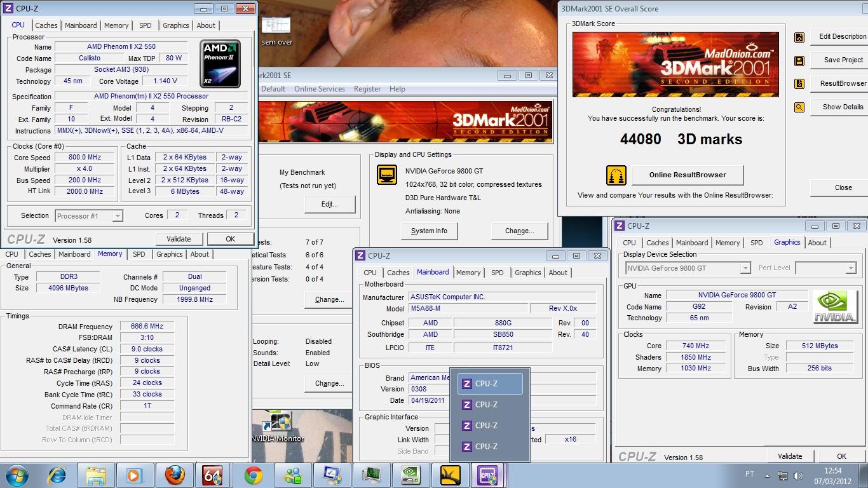Open Windows Media Player from the taskbar
The width and height of the screenshot is (868, 488).
(x=134, y=475)
